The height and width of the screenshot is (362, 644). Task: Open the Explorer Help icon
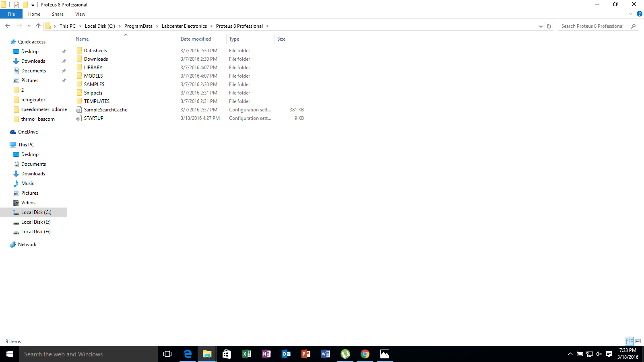tap(639, 14)
